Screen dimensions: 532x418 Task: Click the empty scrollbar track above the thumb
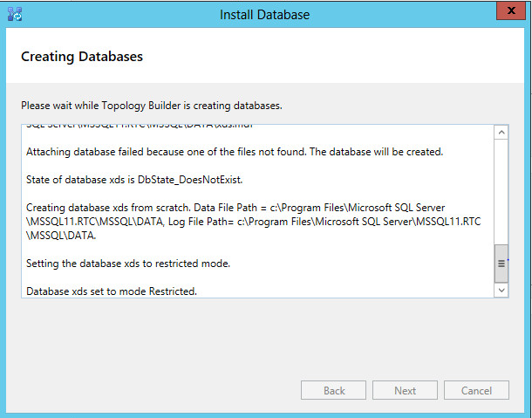pyautogui.click(x=501, y=192)
